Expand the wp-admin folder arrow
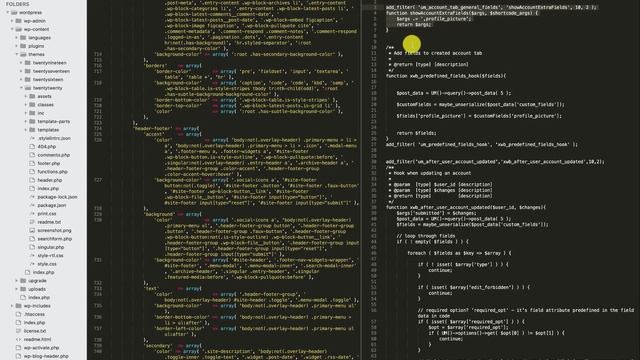This screenshot has width=640, height=360. click(12, 21)
